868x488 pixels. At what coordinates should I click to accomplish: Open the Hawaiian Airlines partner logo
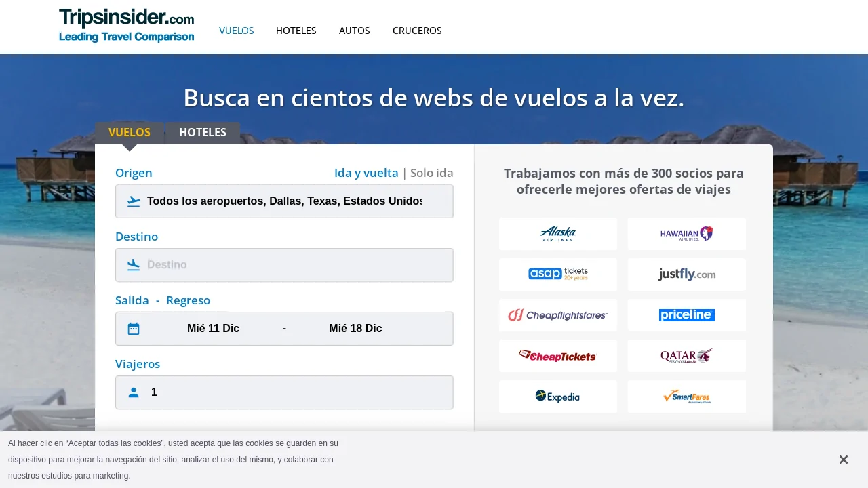click(x=686, y=234)
